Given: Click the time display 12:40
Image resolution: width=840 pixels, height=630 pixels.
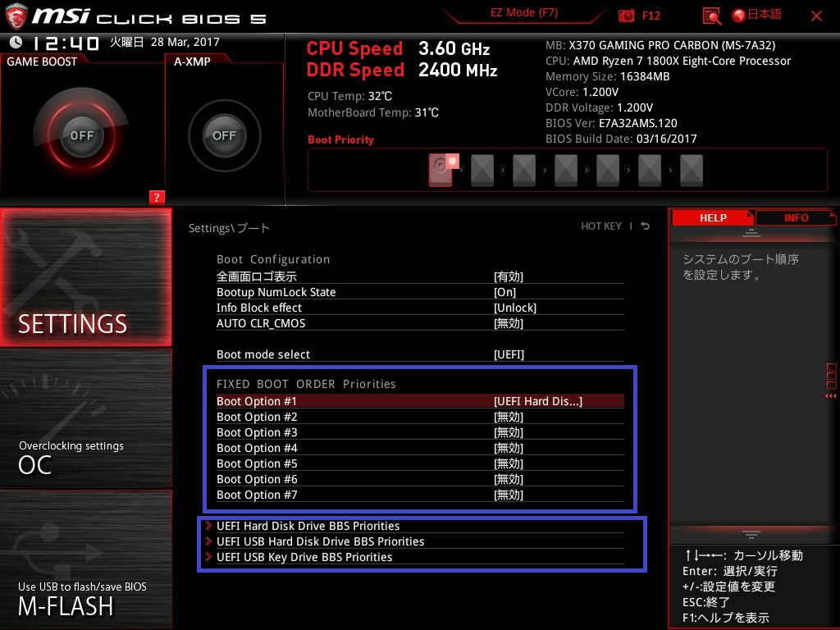Looking at the screenshot, I should [x=66, y=43].
